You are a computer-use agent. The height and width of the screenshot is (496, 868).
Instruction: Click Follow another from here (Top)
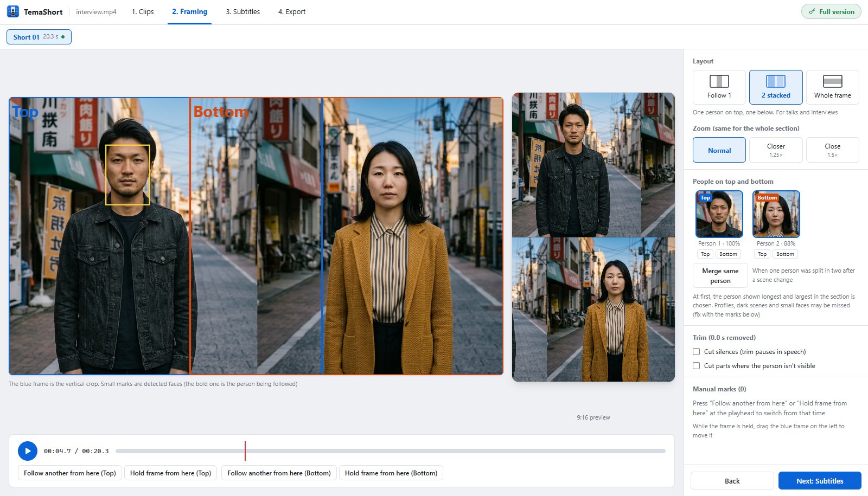point(70,473)
